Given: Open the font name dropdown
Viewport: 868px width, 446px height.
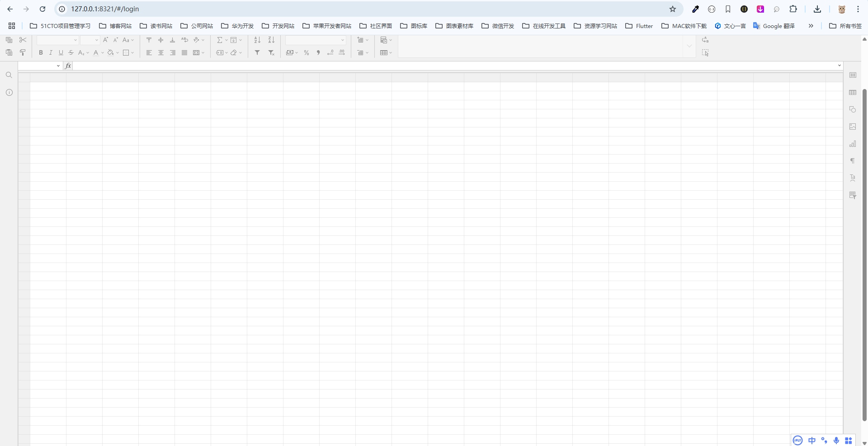Looking at the screenshot, I should (75, 40).
